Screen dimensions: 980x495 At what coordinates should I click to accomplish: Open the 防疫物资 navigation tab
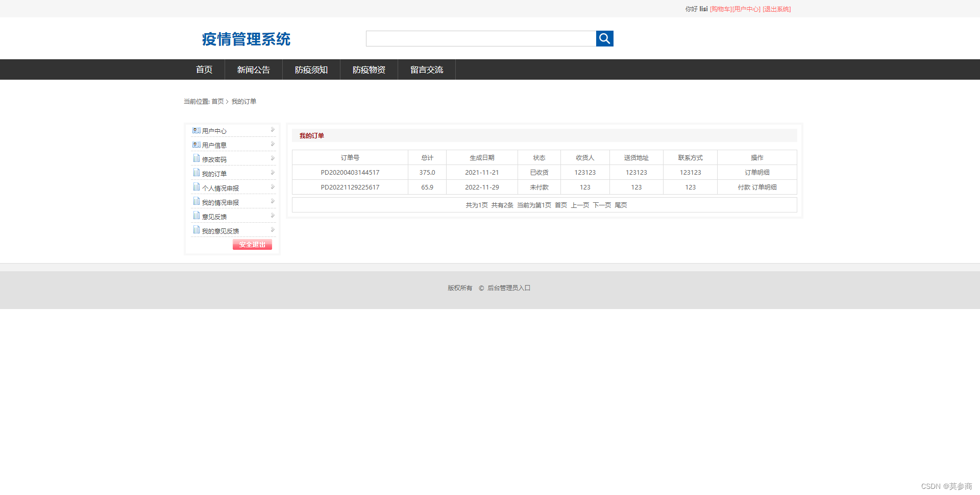[369, 69]
